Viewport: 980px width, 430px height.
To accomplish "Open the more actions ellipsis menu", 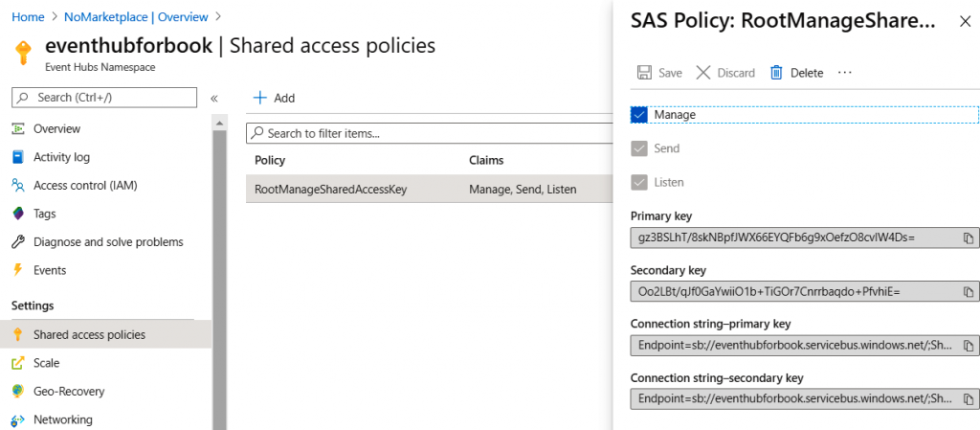I will point(844,73).
